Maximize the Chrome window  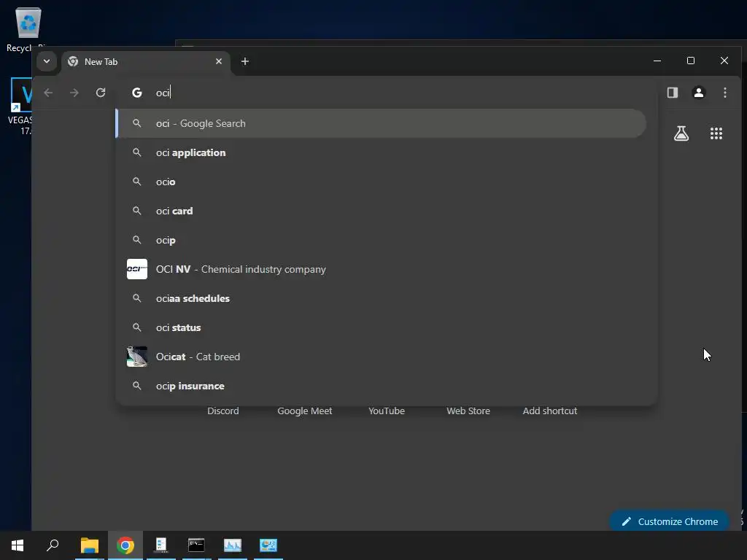[691, 61]
